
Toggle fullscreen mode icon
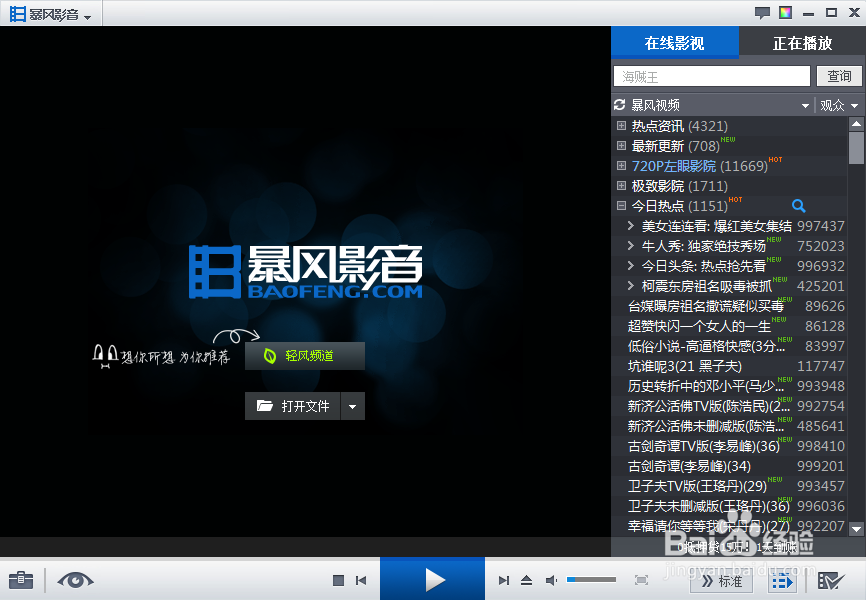(x=641, y=580)
